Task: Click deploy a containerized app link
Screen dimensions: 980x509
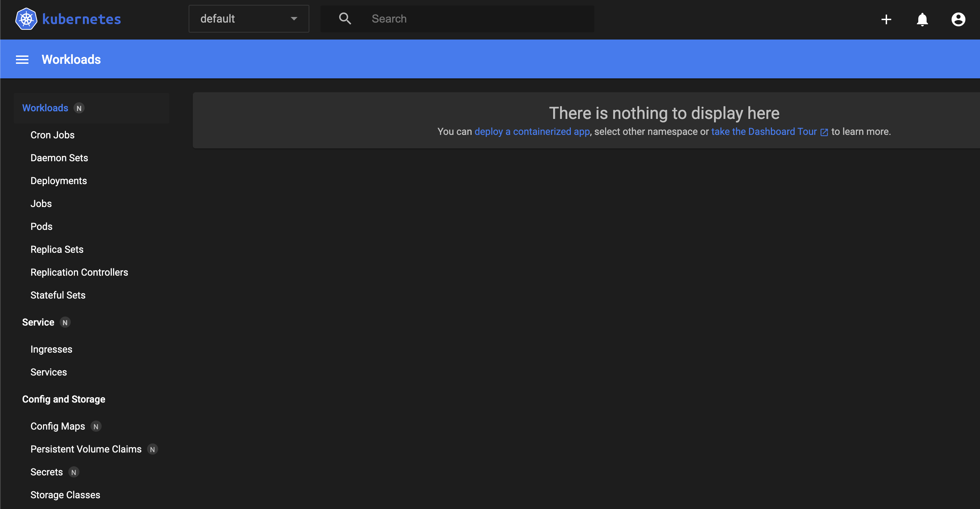Action: pos(532,132)
